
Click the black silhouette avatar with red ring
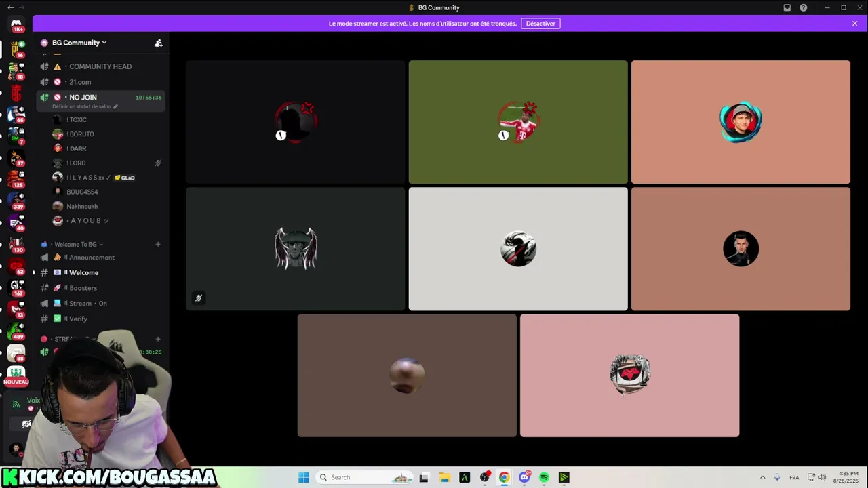point(296,122)
